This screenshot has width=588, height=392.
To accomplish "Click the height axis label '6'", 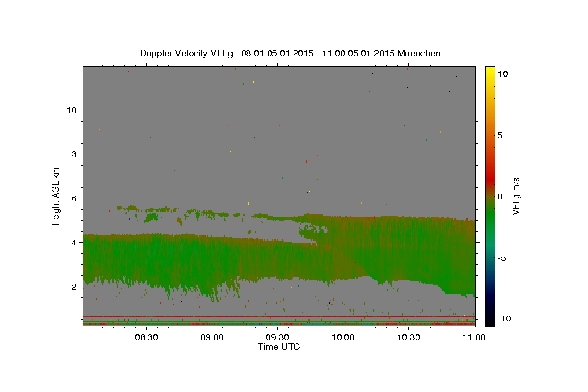I will 74,198.
